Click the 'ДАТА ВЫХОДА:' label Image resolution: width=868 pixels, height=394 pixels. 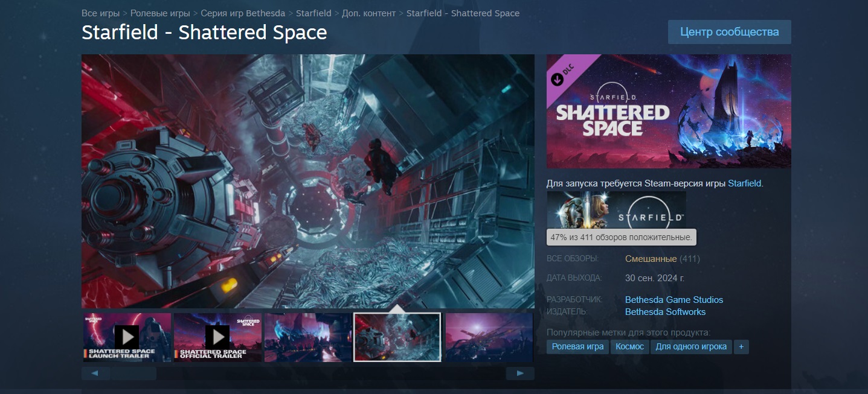click(574, 278)
